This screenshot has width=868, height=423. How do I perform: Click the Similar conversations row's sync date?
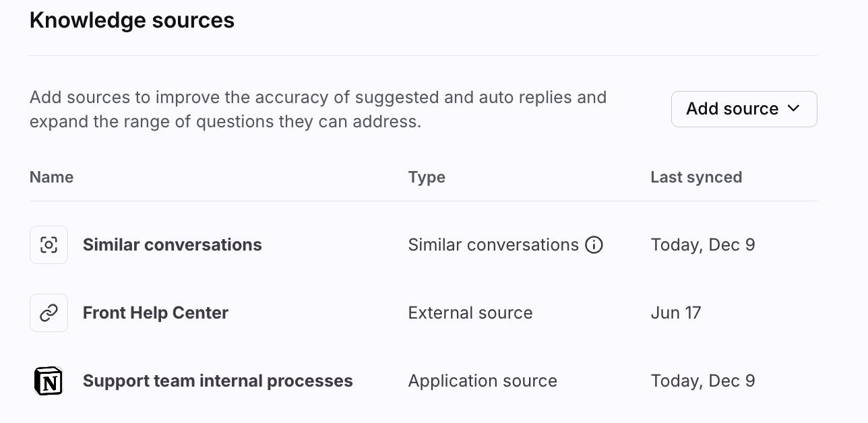pyautogui.click(x=703, y=245)
